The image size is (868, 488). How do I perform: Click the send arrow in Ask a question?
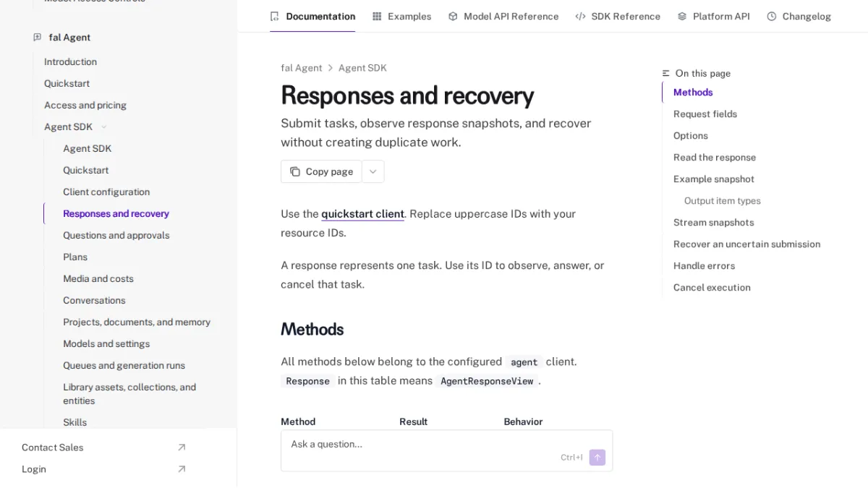[597, 457]
